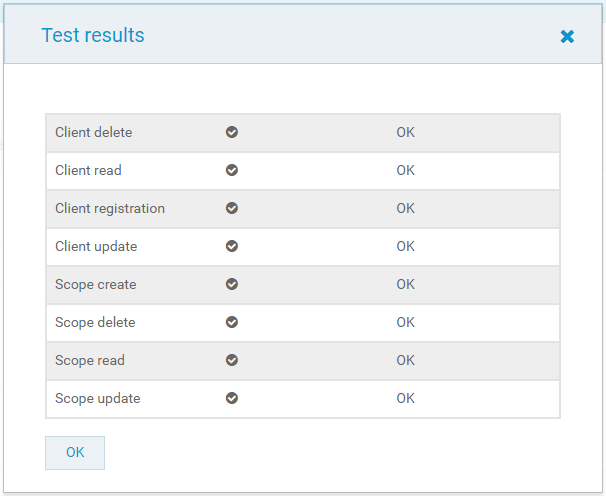This screenshot has height=496, width=606.
Task: Click the Scope create test name
Action: tap(96, 284)
